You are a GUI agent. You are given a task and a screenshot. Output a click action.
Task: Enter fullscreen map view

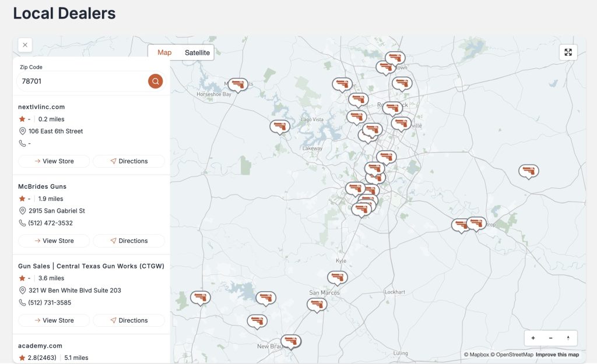(x=568, y=52)
